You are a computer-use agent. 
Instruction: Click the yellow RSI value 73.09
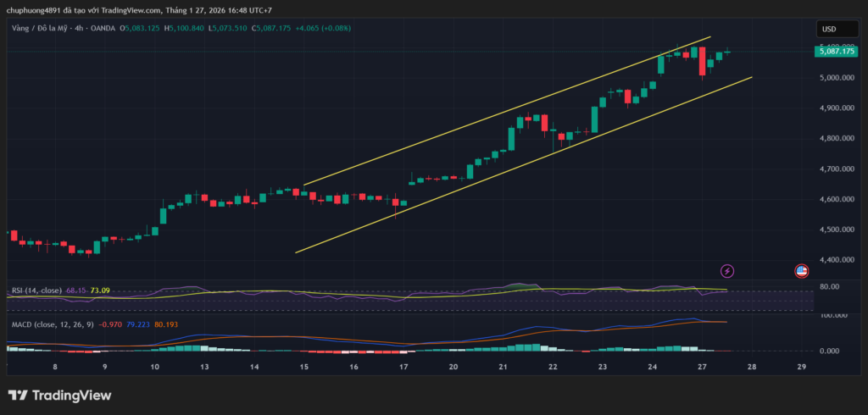(x=100, y=290)
